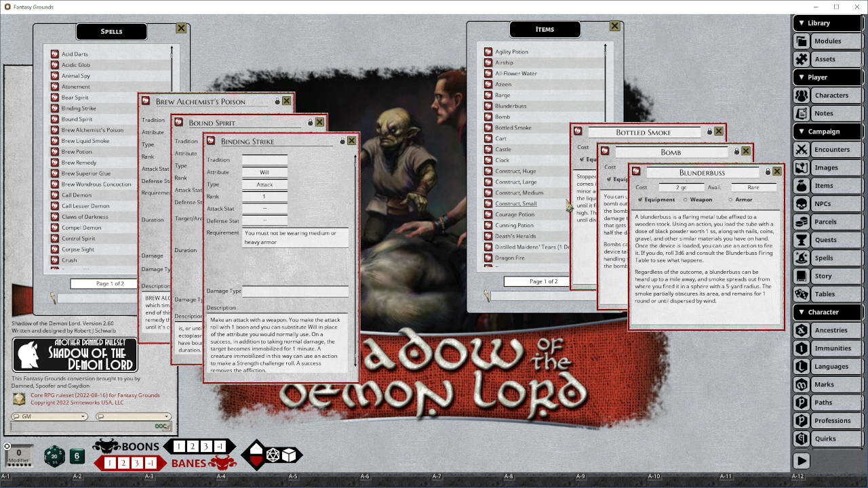Select the green d20 die
The image size is (868, 488).
(54, 456)
